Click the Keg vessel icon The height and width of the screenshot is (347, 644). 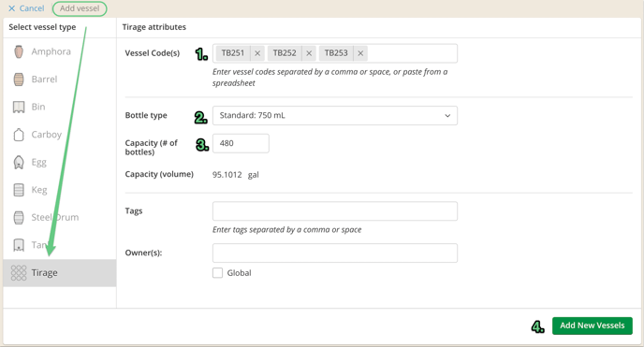point(19,190)
